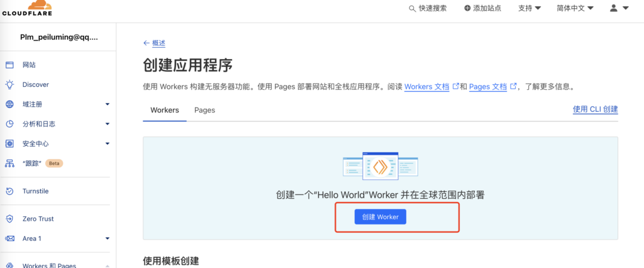This screenshot has height=268, width=644.
Task: Expand the 分析和日志 sidebar section
Action: pyautogui.click(x=108, y=124)
